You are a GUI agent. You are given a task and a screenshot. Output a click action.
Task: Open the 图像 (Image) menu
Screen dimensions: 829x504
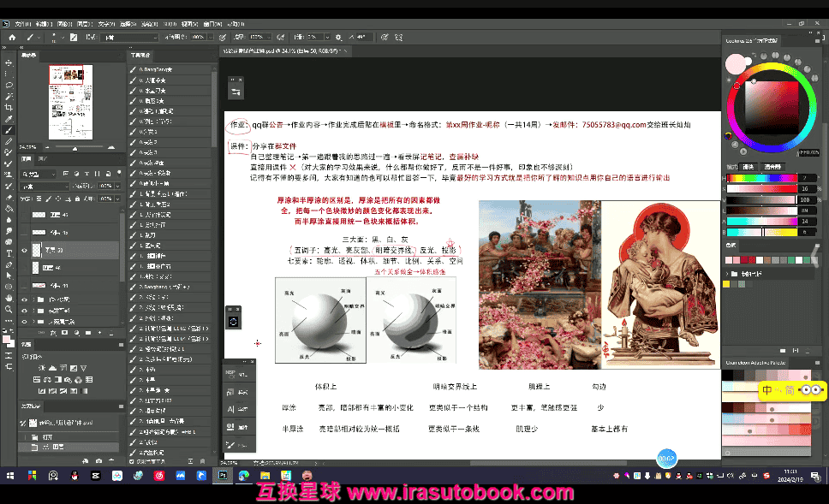click(x=64, y=24)
